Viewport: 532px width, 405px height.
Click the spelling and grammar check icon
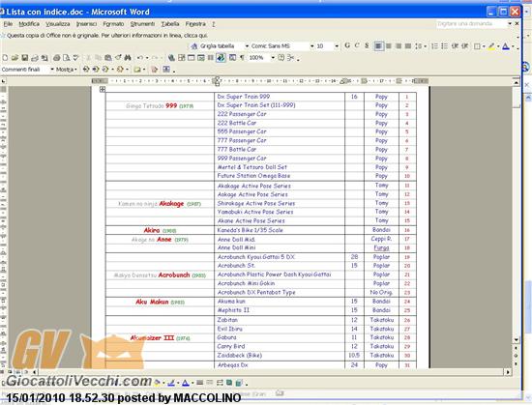tap(75, 58)
